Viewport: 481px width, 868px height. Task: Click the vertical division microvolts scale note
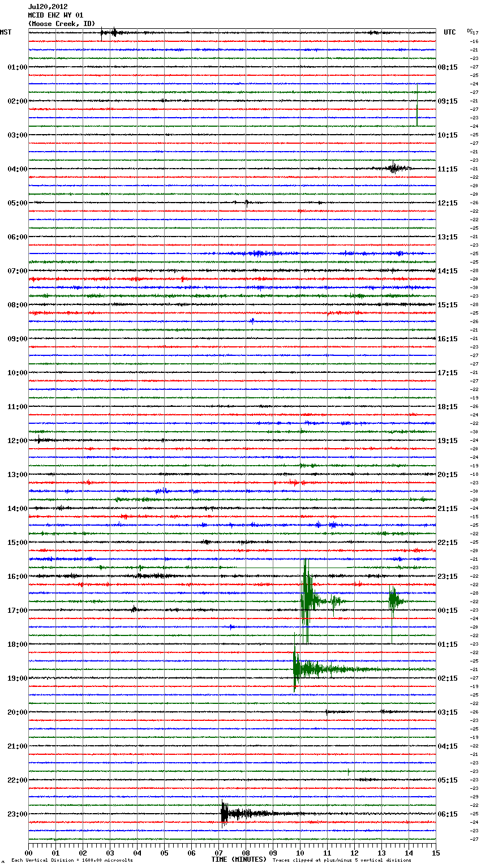click(72, 860)
